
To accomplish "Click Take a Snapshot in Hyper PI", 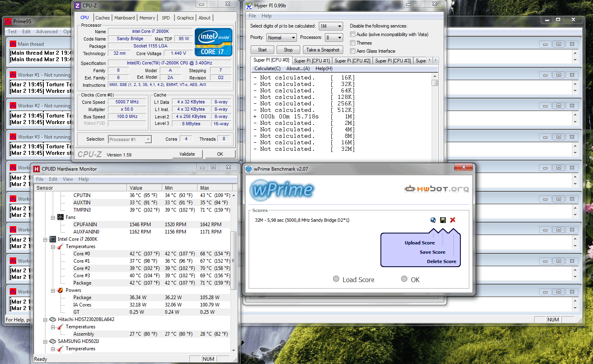I will click(323, 50).
